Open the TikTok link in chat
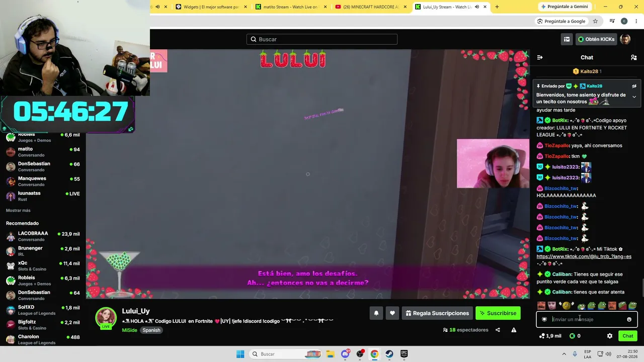The image size is (644, 362). [x=584, y=256]
